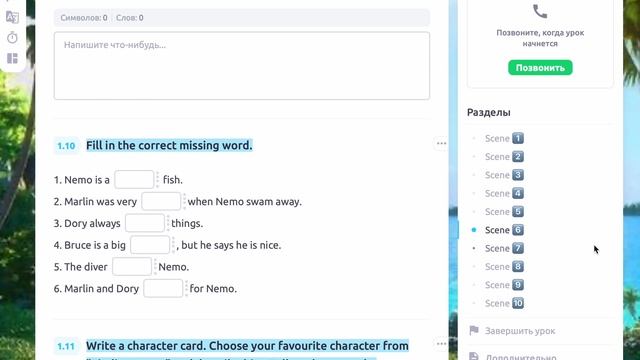The height and width of the screenshot is (360, 640).
Task: Click the green Позвонить button
Action: pos(540,68)
